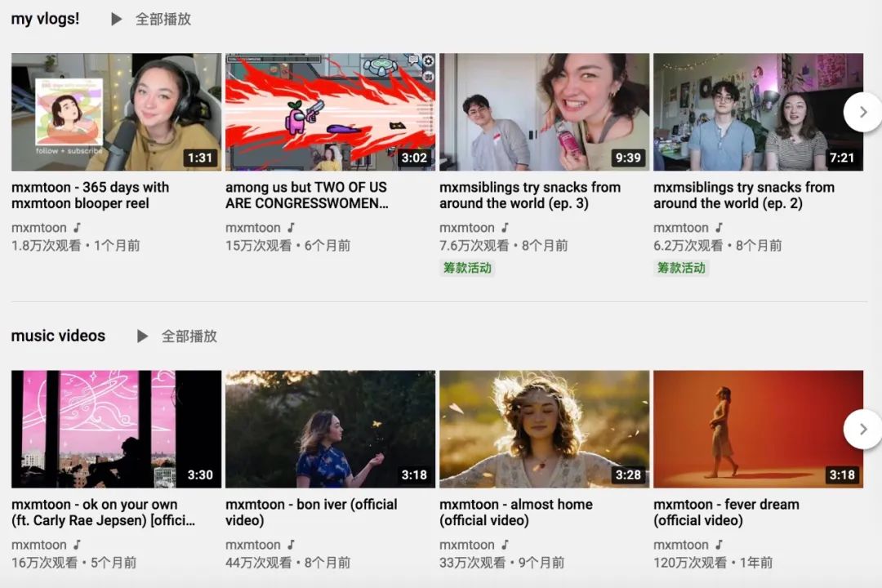
Task: Click title 'mxmtoon - bon iver (official video)'
Action: (x=311, y=512)
